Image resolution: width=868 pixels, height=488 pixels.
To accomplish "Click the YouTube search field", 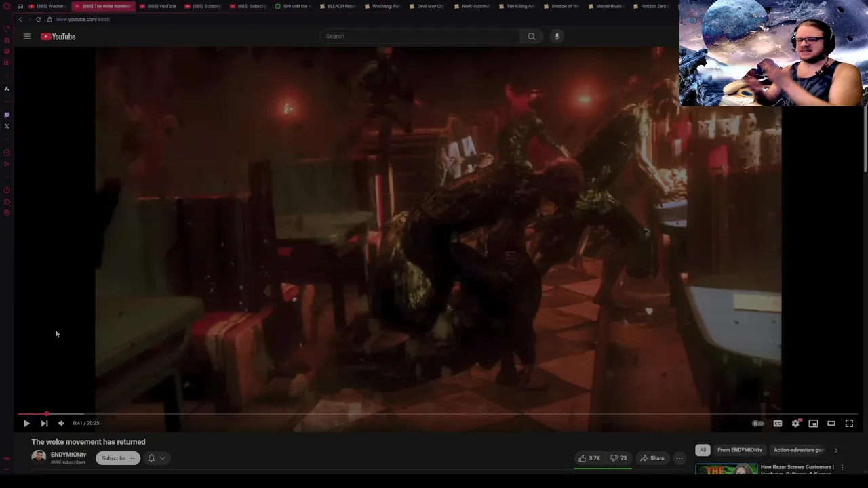I will click(x=420, y=36).
